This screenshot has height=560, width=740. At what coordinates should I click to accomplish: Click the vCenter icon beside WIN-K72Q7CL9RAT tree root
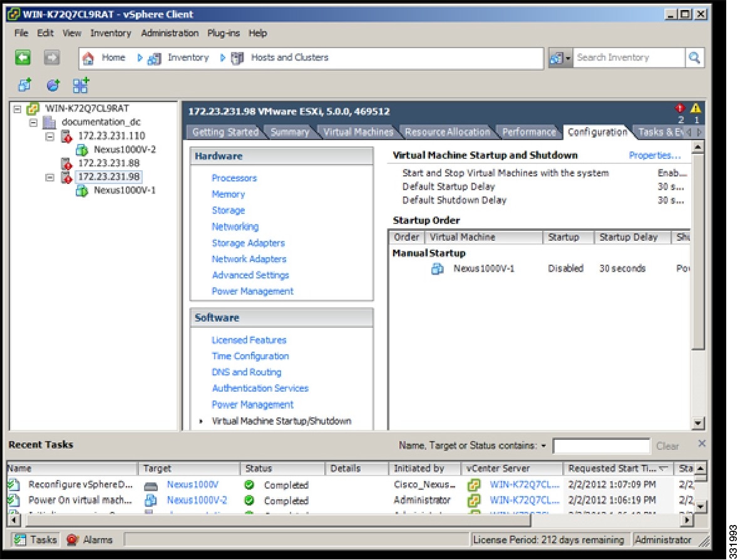point(33,109)
